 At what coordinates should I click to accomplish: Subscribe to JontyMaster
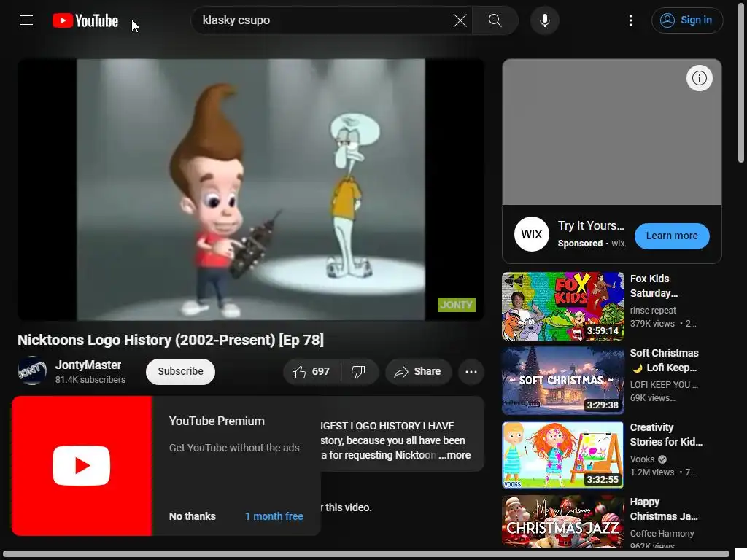pyautogui.click(x=181, y=371)
